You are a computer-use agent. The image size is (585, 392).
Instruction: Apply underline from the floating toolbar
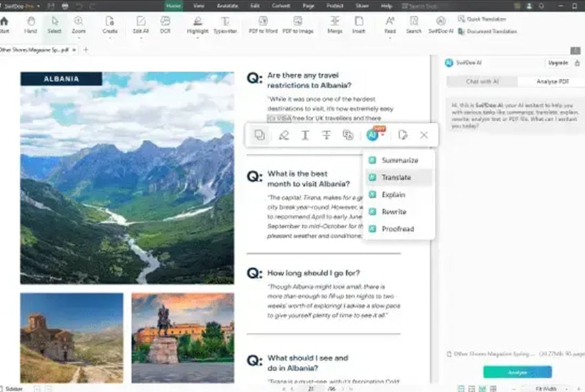[x=305, y=135]
